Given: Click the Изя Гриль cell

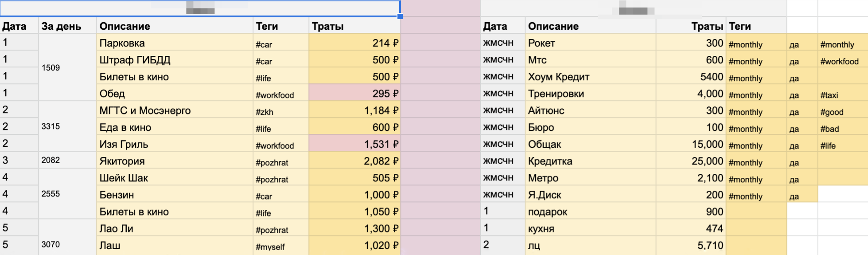Looking at the screenshot, I should 175,144.
